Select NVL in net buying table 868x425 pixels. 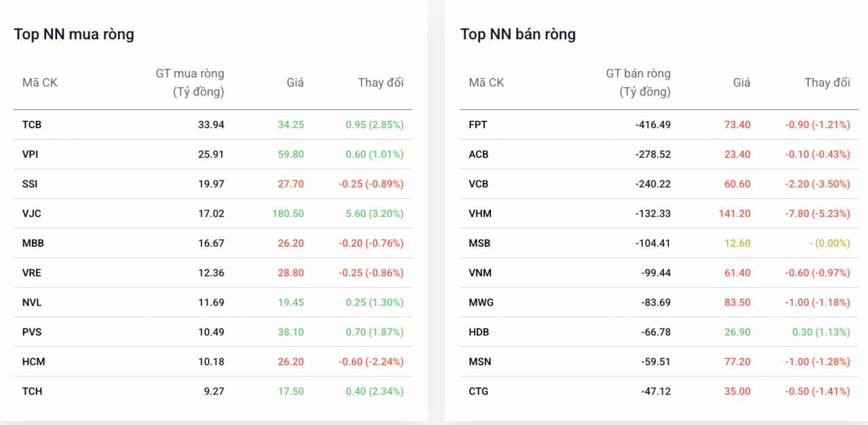tap(32, 302)
